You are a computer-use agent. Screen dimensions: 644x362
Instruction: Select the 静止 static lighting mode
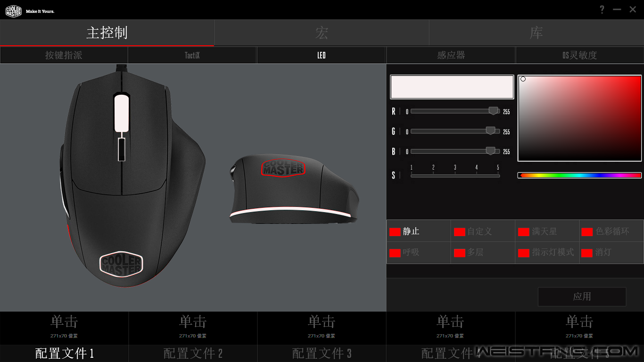click(x=419, y=231)
